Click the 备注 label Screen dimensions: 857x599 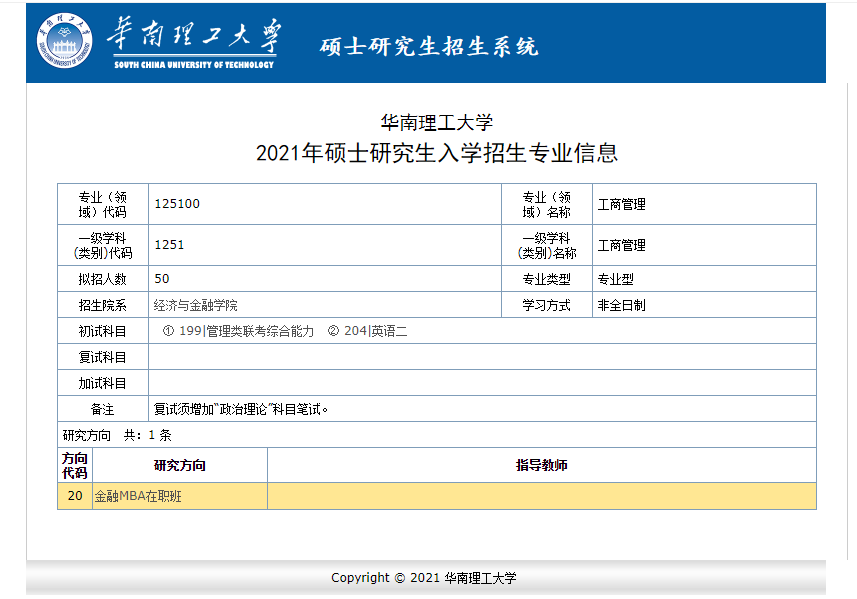click(x=103, y=409)
